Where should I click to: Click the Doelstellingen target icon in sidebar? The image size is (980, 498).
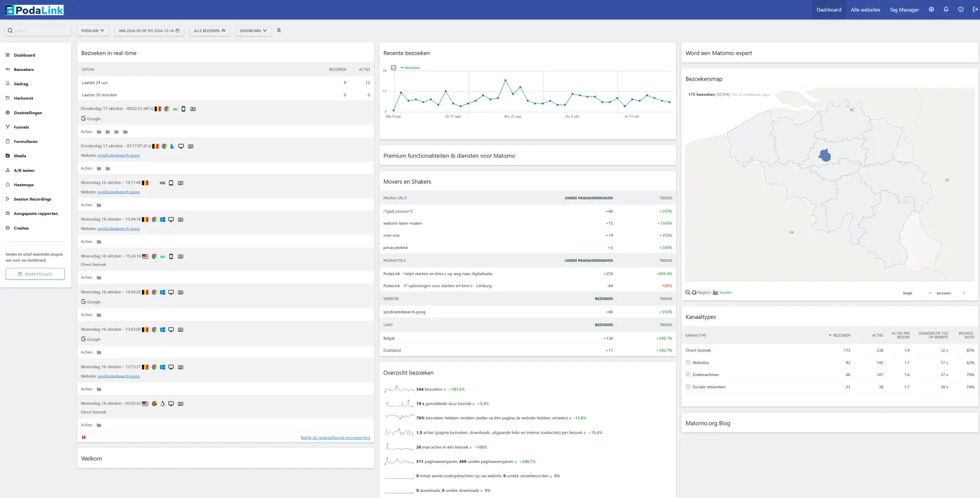click(8, 113)
